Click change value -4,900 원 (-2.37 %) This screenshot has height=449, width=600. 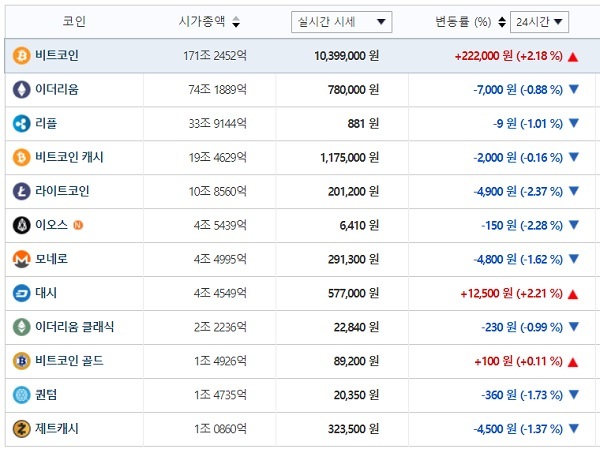[x=518, y=191]
